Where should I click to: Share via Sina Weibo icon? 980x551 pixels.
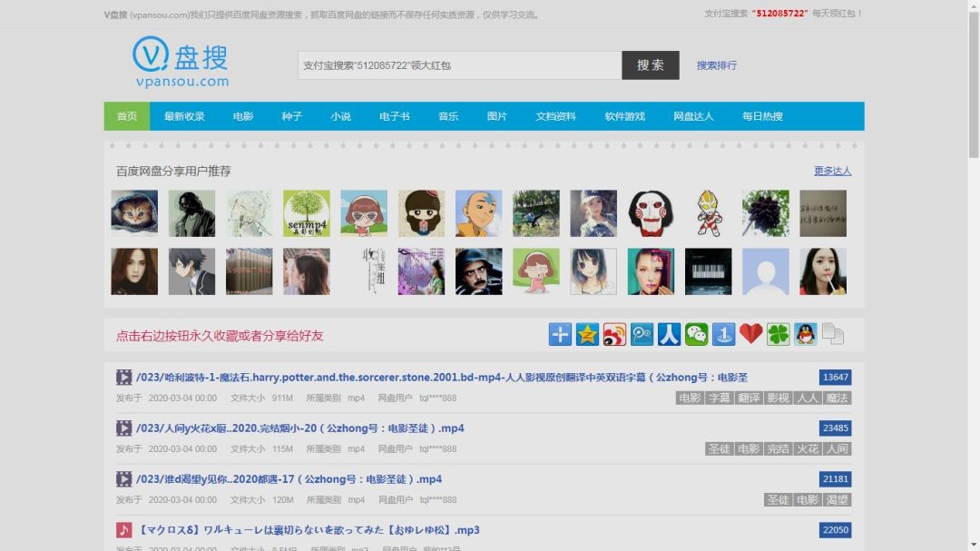[614, 334]
